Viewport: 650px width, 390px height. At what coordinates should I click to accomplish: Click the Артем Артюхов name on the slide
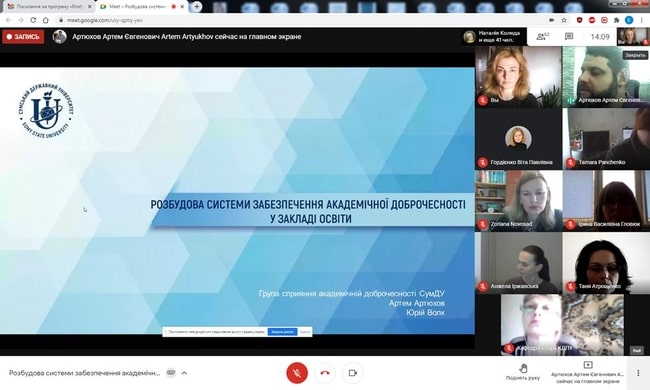pos(417,303)
